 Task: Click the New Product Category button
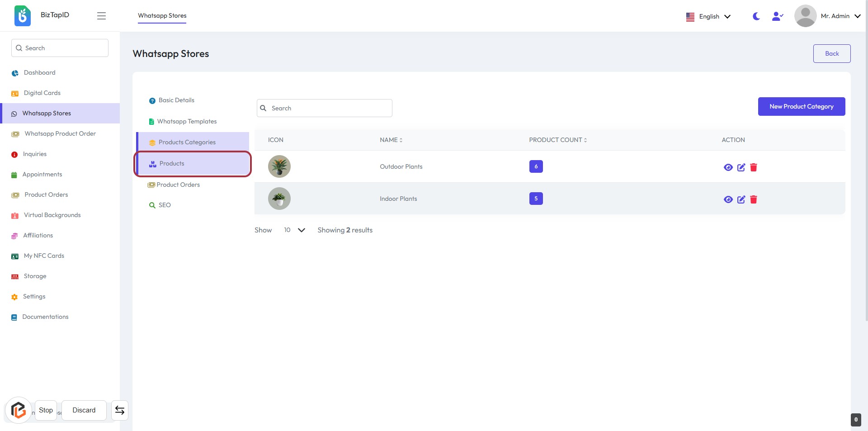click(x=801, y=107)
